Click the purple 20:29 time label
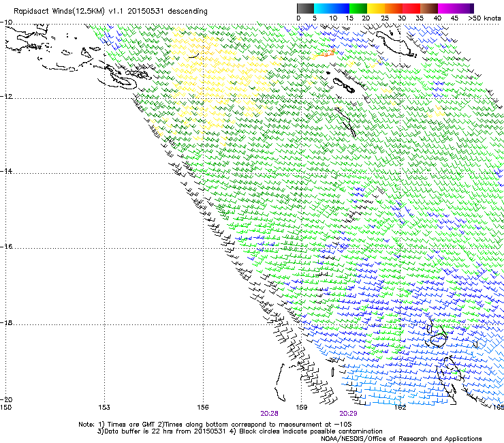This screenshot has height=443, width=504. coord(348,414)
